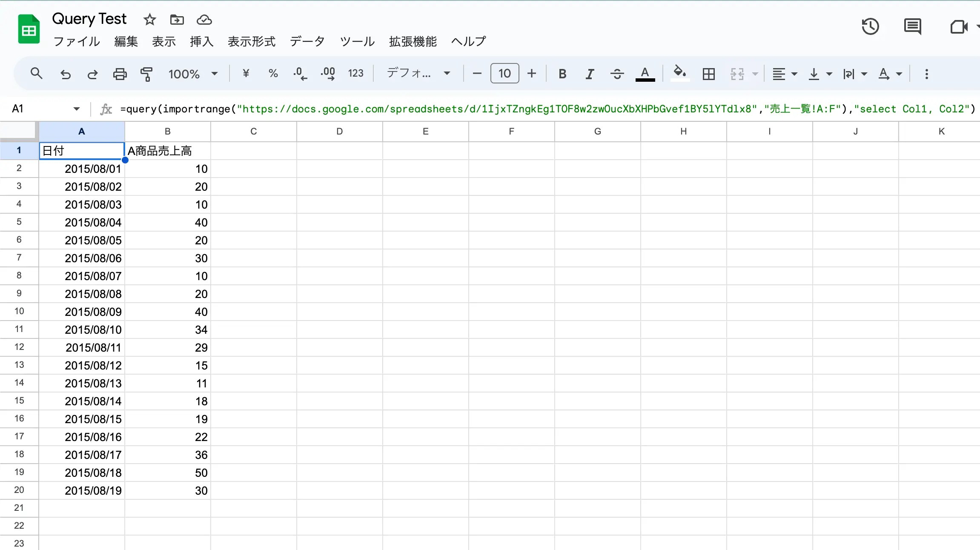Image resolution: width=980 pixels, height=550 pixels.
Task: Toggle bold formatting
Action: [x=562, y=74]
